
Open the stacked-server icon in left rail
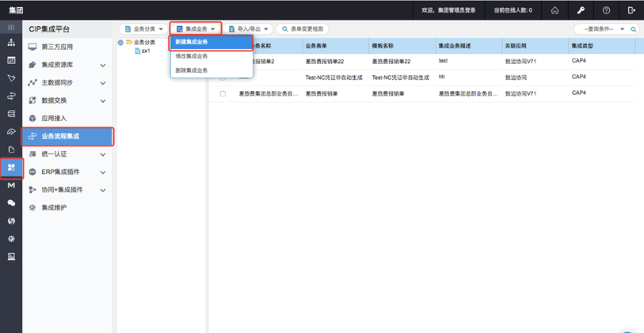12,114
